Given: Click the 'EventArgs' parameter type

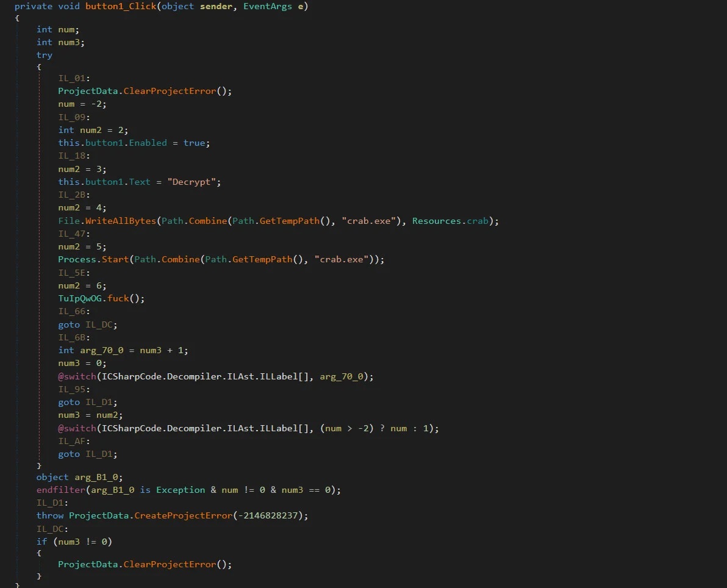Looking at the screenshot, I should [x=268, y=7].
